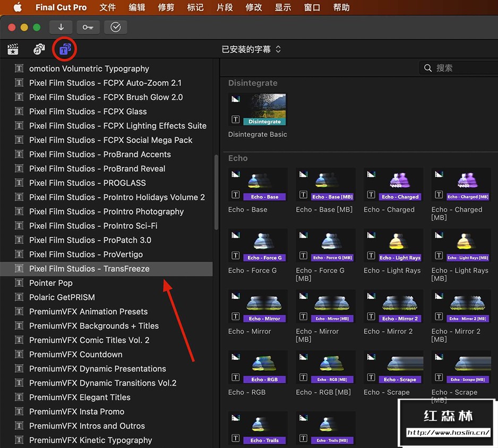
Task: Select Pixel Film Studios - FCPX Glass
Action: tap(106, 111)
